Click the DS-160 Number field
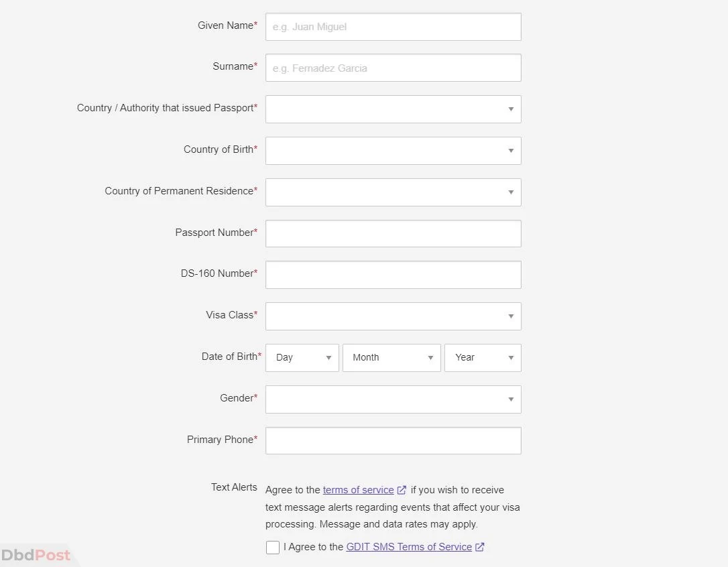Screen dimensions: 728x567 393,274
